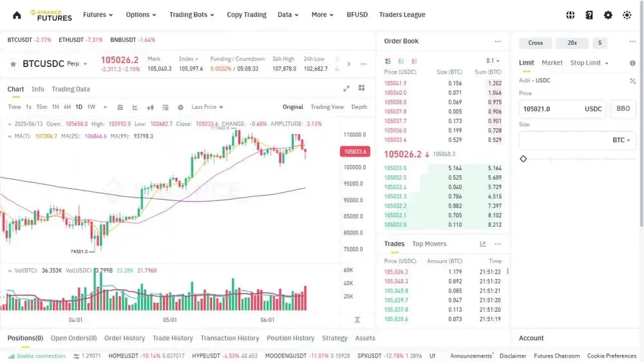The width and height of the screenshot is (644, 362).
Task: Open the more time intervals dropdown
Action: coord(105,107)
